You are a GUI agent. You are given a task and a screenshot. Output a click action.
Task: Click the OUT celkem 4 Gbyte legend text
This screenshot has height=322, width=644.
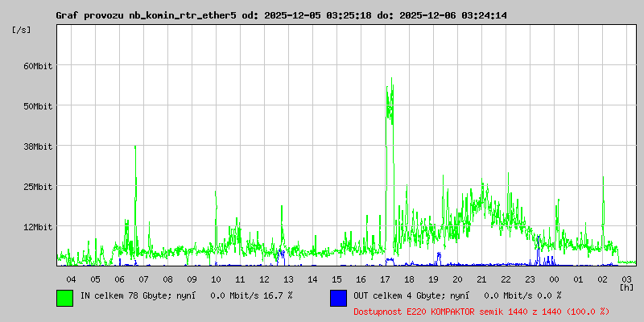(456, 296)
